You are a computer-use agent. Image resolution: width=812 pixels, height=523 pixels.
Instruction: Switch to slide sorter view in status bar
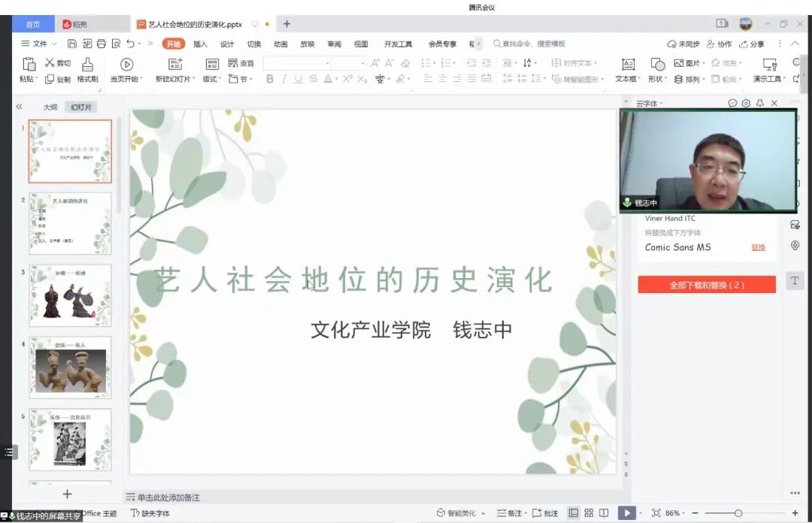589,513
